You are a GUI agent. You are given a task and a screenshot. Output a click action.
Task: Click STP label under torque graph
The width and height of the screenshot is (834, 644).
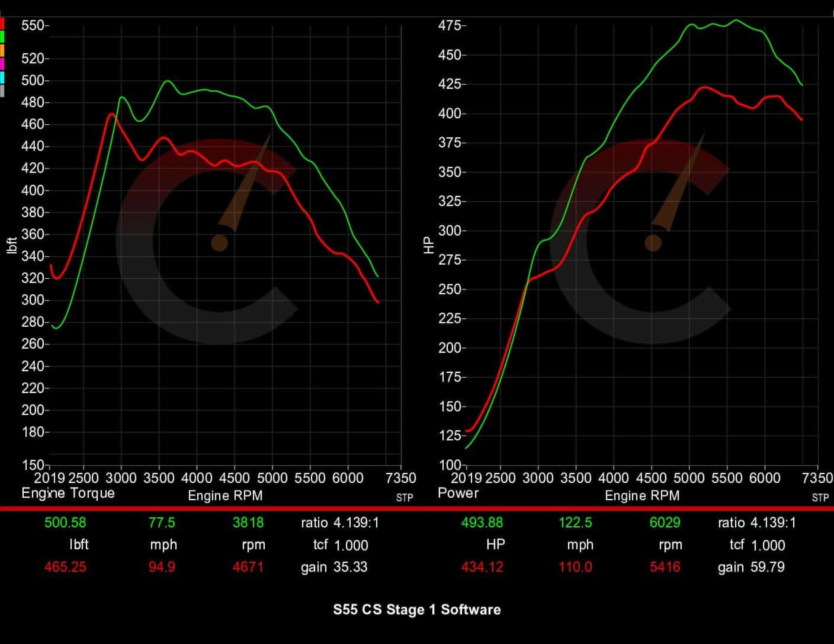pos(404,498)
